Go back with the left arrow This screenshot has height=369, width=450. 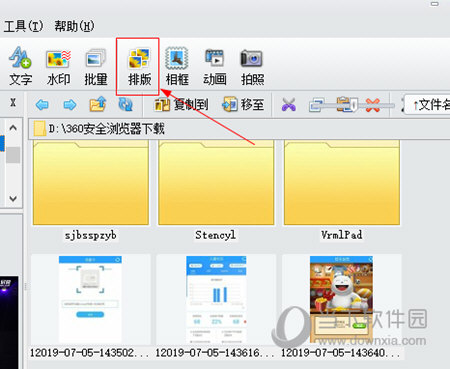click(42, 105)
